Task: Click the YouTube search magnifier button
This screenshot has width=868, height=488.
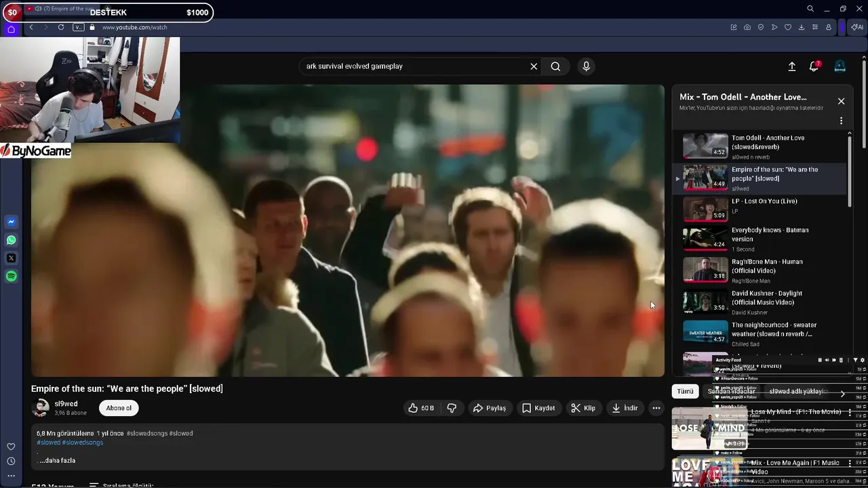Action: coord(555,66)
